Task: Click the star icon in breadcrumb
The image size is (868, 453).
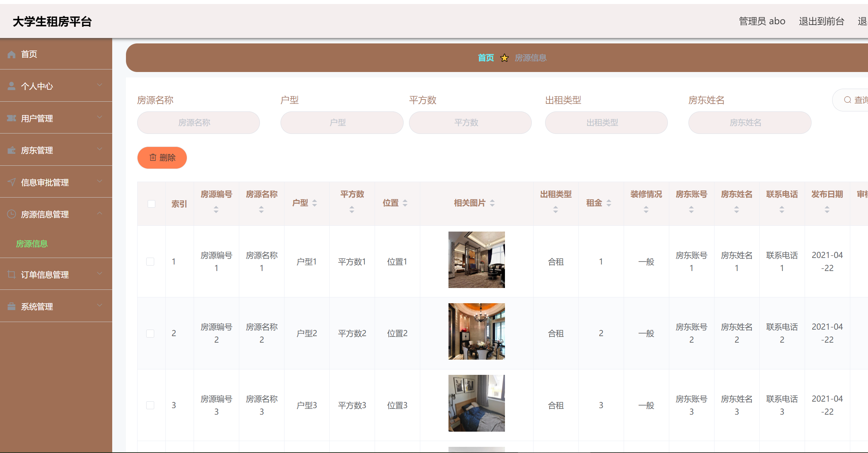Action: coord(504,58)
